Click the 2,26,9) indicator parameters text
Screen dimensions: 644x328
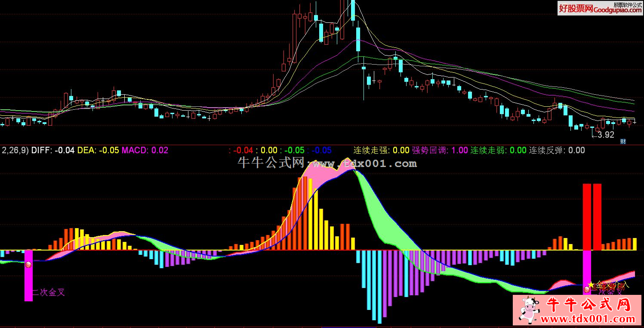[15, 150]
